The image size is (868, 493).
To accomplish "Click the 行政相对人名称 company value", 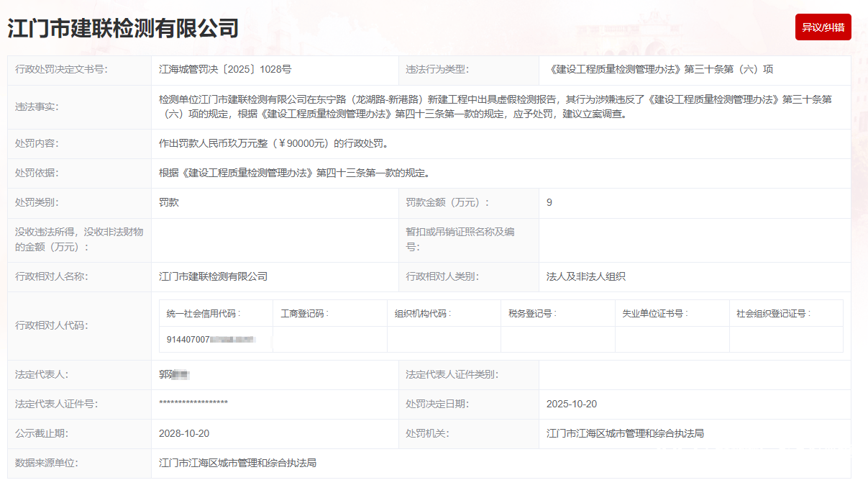I will 213,276.
